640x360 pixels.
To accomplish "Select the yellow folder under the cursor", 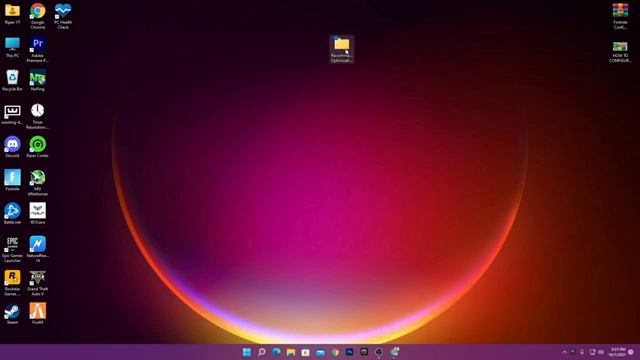I will [342, 49].
